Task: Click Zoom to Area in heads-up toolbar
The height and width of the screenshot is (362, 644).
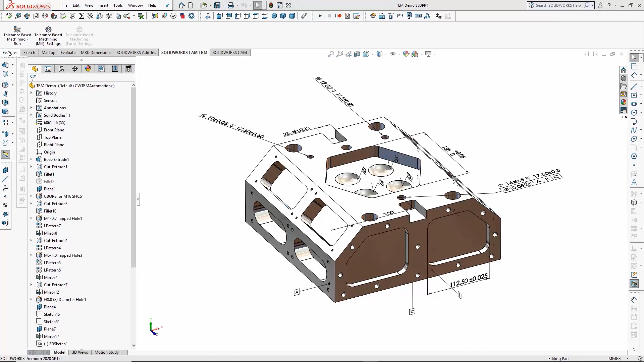Action: pyautogui.click(x=340, y=54)
